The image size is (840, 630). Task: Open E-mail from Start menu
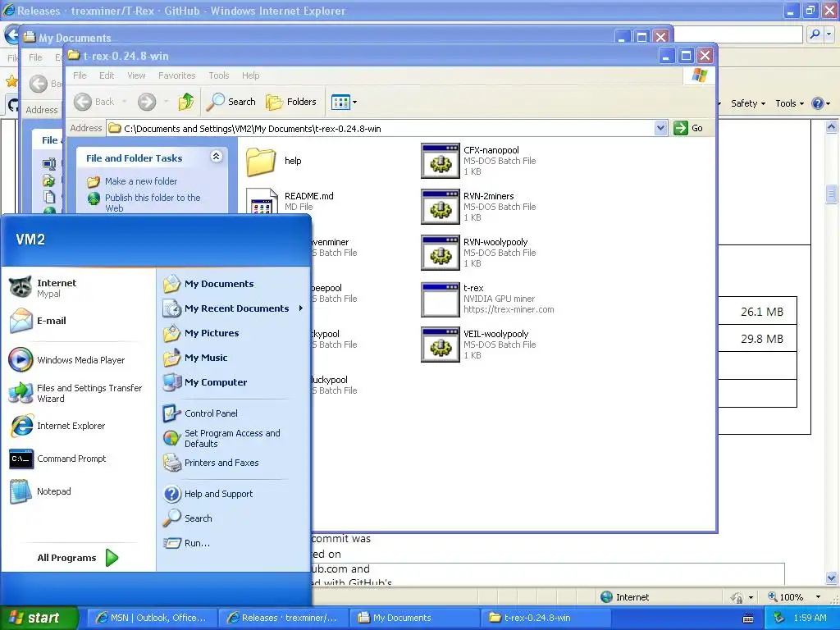38,321
